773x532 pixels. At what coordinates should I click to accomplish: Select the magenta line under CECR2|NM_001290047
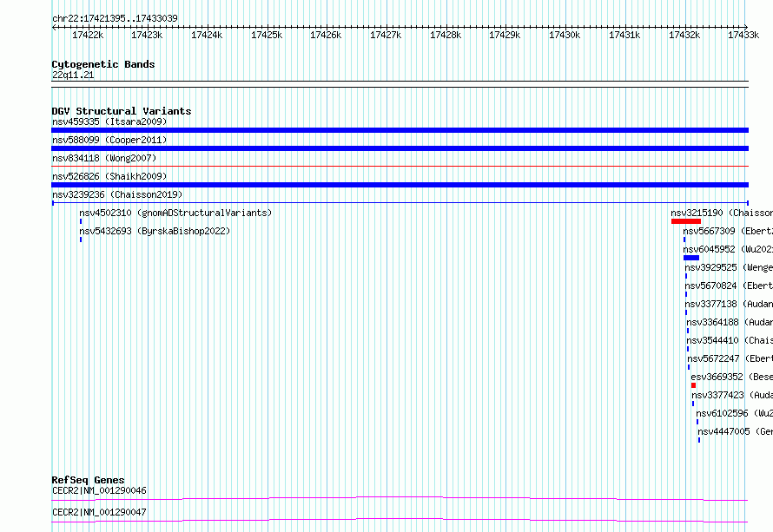pos(400,520)
